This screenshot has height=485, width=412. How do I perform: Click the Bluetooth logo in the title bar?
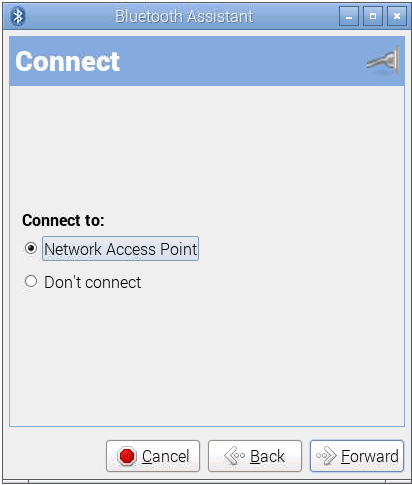[x=18, y=16]
